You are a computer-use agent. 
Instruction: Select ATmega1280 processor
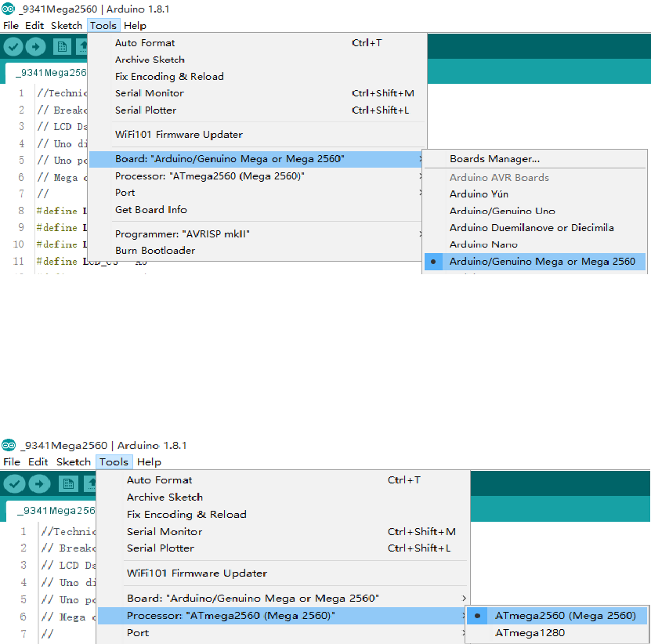(557, 633)
